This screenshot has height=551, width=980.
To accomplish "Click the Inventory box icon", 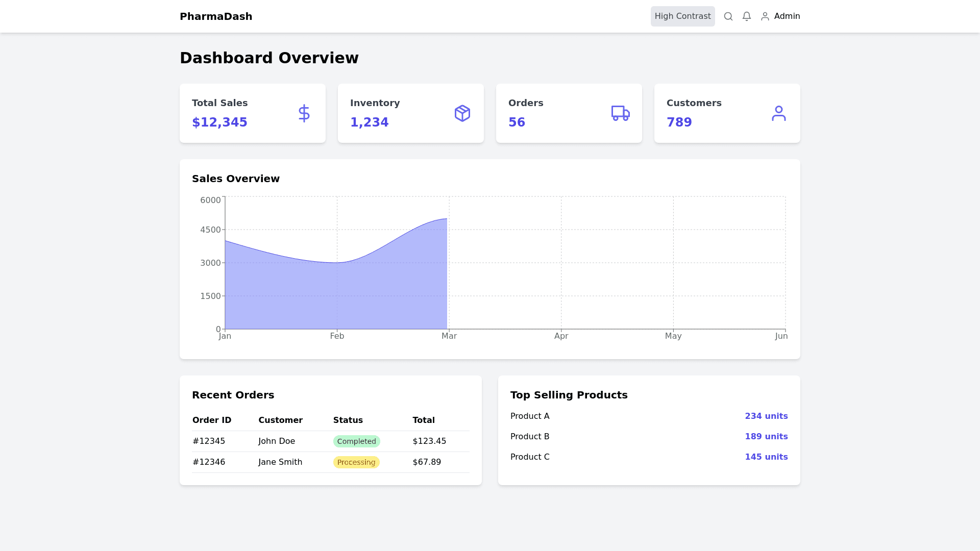I will [462, 113].
